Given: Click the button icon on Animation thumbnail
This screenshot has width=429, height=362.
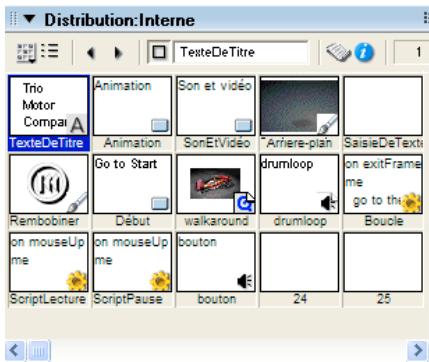Looking at the screenshot, I should point(160,126).
